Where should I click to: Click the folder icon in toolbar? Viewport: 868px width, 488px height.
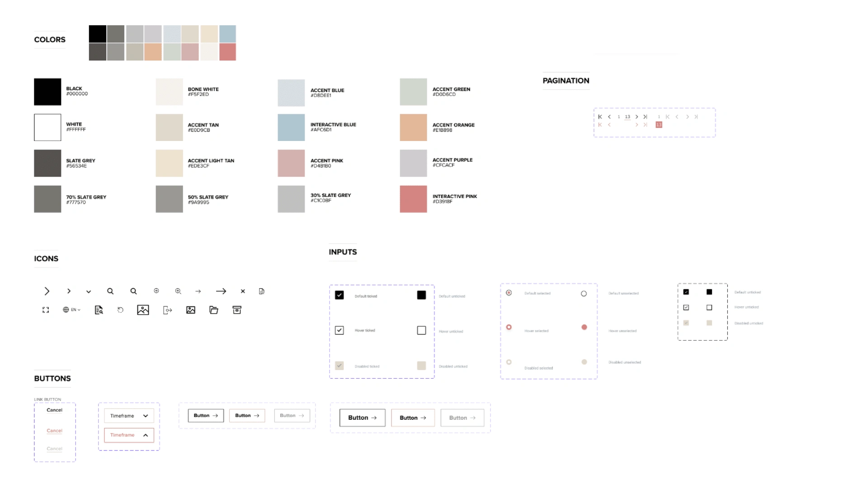[214, 309]
